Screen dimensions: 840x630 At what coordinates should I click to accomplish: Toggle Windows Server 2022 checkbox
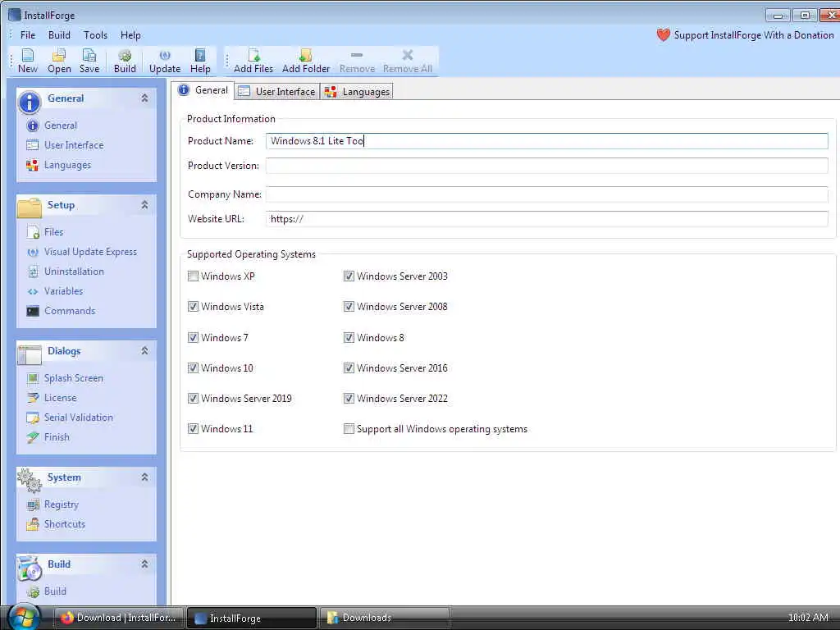click(x=349, y=399)
